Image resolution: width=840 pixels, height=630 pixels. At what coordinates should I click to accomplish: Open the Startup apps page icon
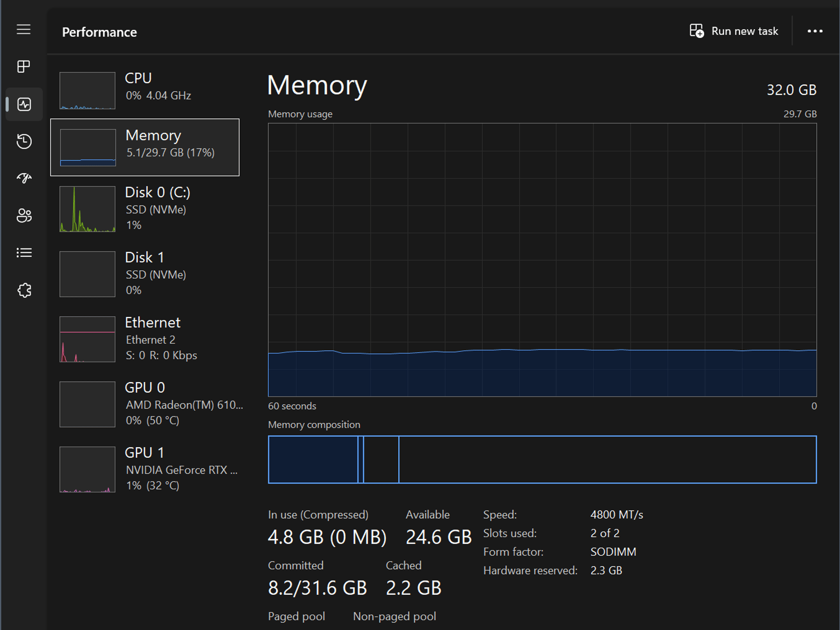click(24, 178)
